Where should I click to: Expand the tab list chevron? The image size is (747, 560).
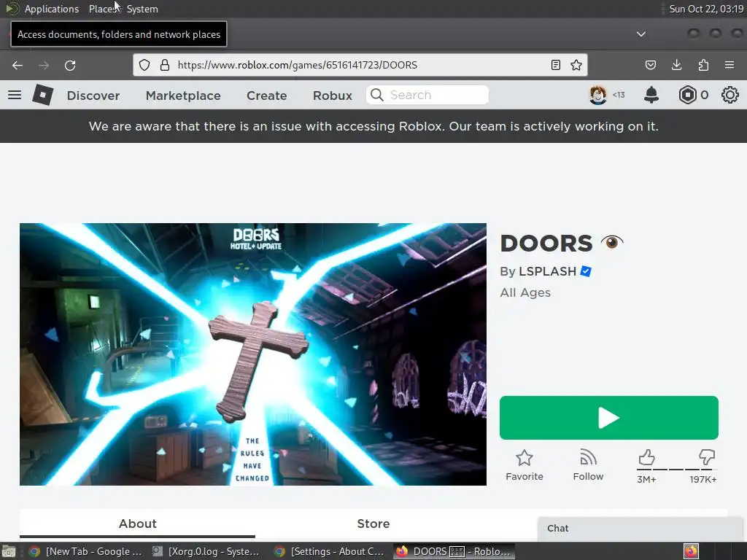click(641, 34)
